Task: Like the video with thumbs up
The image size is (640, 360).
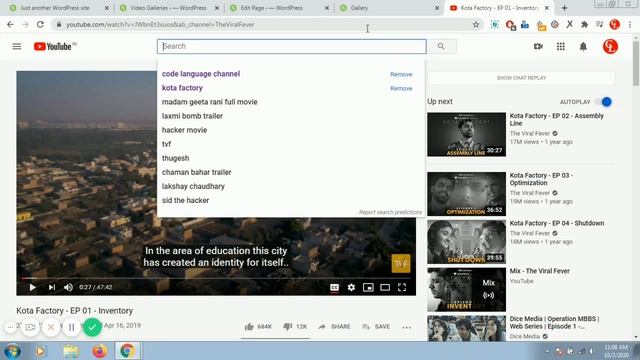Action: [258, 327]
